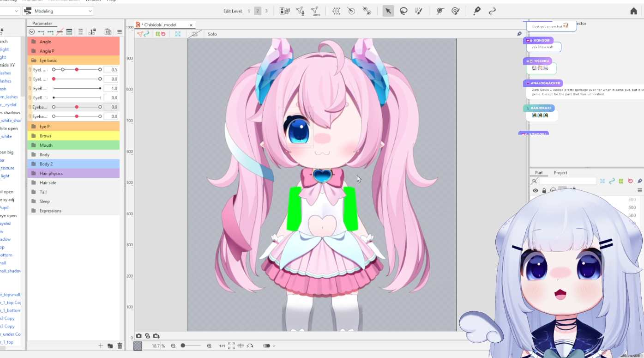Expand the Hair physics parameter folder
The width and height of the screenshot is (644, 358).
(73, 173)
